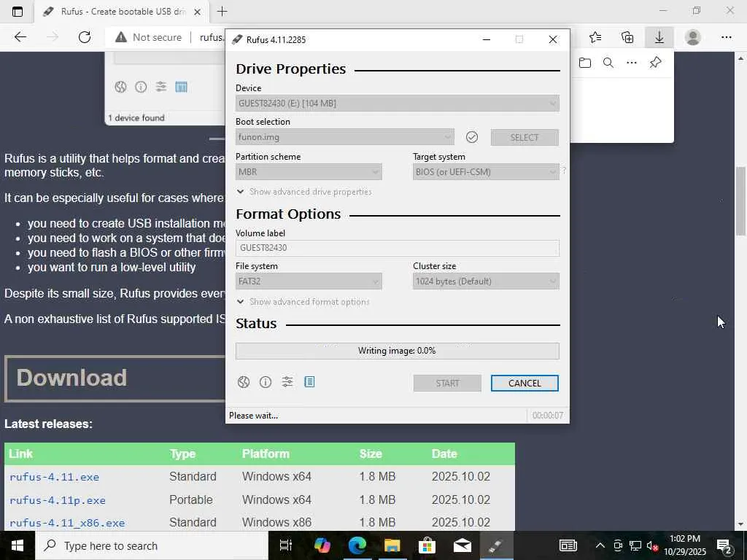Screen dimensions: 747x560
Task: Close the Rufus browser tab
Action: [x=197, y=12]
